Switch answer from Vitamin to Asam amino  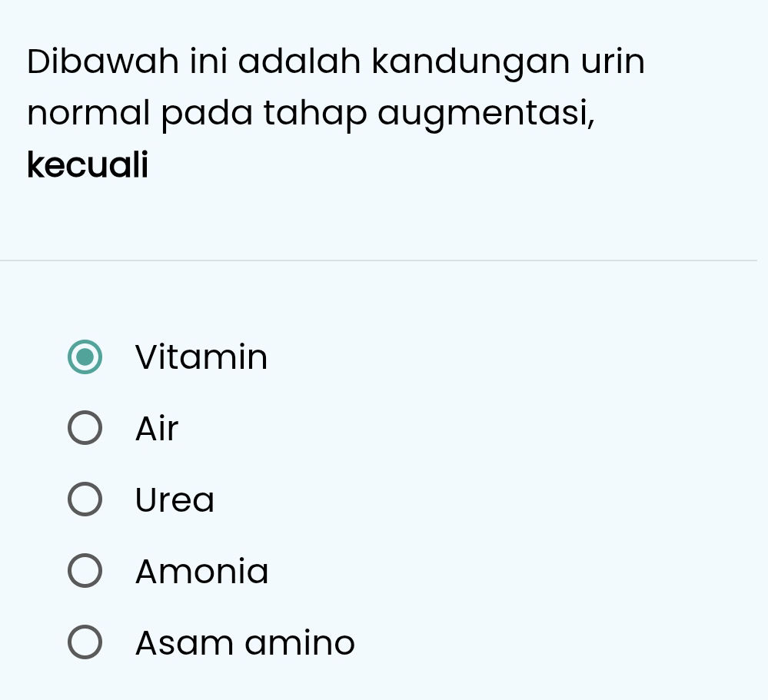coord(85,642)
